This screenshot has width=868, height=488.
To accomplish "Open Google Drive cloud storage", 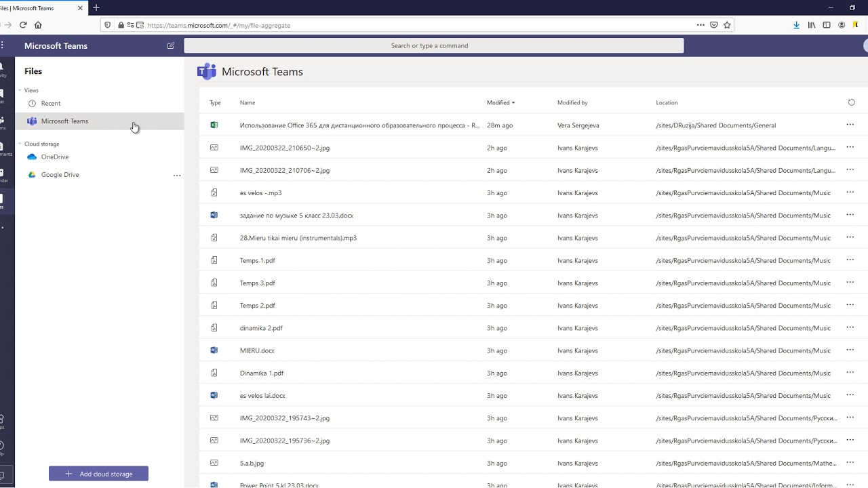I will click(x=60, y=174).
